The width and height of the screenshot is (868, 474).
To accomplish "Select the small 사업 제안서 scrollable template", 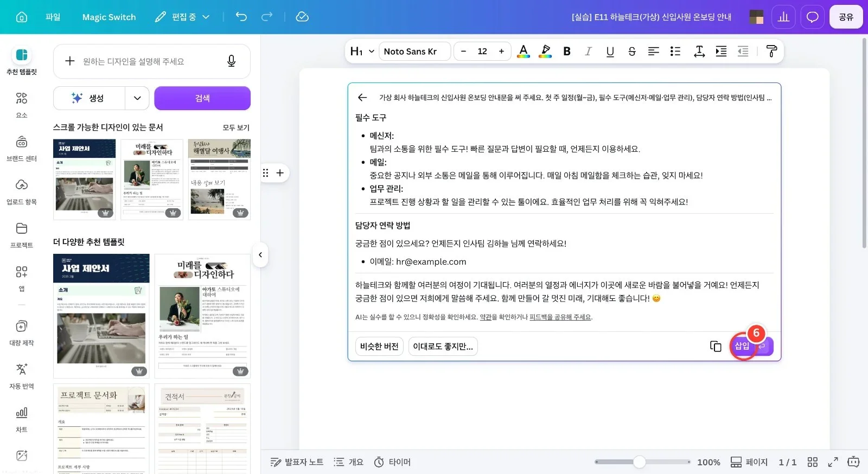I will click(x=85, y=180).
